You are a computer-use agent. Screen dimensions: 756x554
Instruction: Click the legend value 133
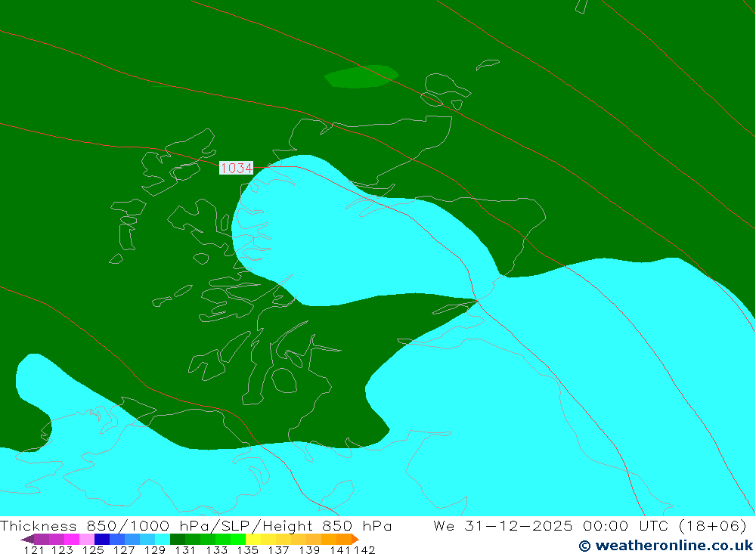click(x=216, y=550)
